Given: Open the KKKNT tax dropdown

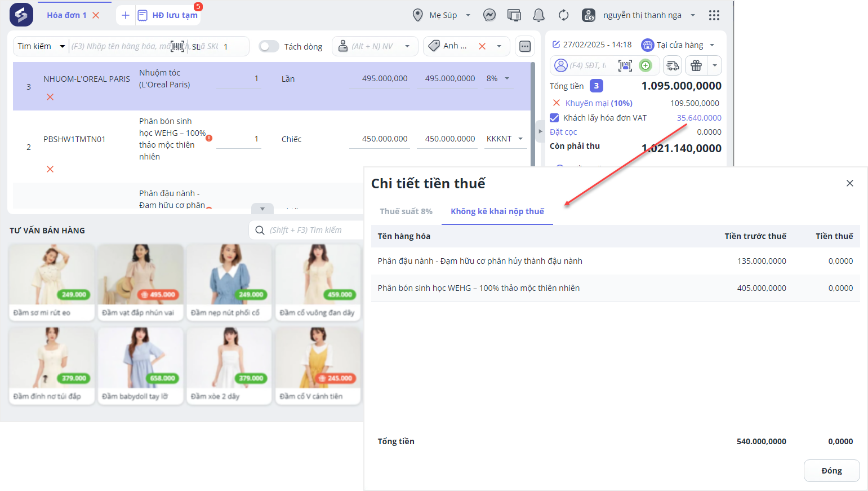Looking at the screenshot, I should pyautogui.click(x=520, y=139).
